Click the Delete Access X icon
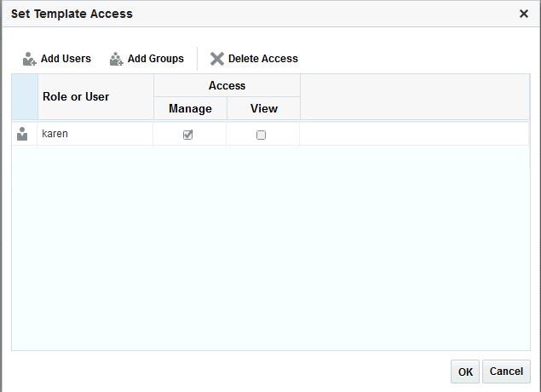541x392 pixels. (x=217, y=59)
